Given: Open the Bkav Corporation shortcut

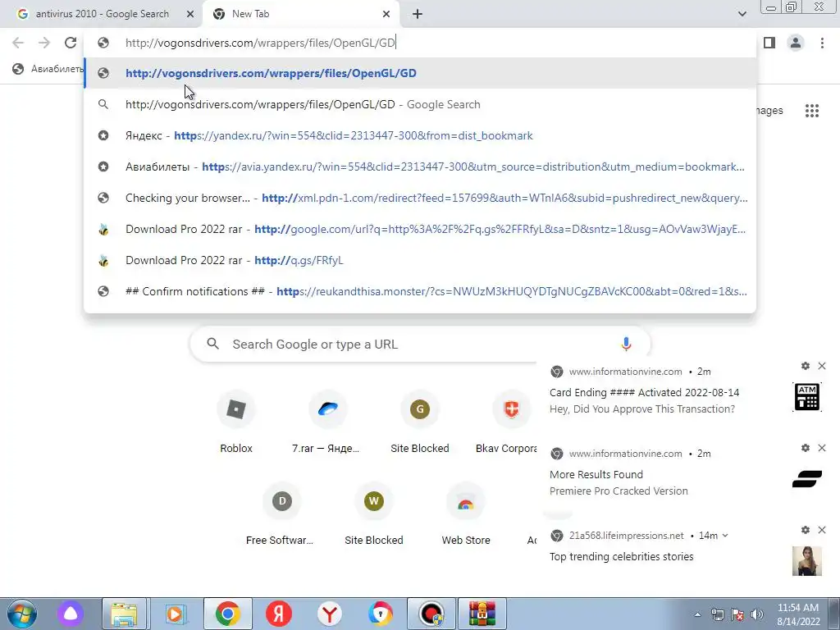Looking at the screenshot, I should (x=508, y=423).
